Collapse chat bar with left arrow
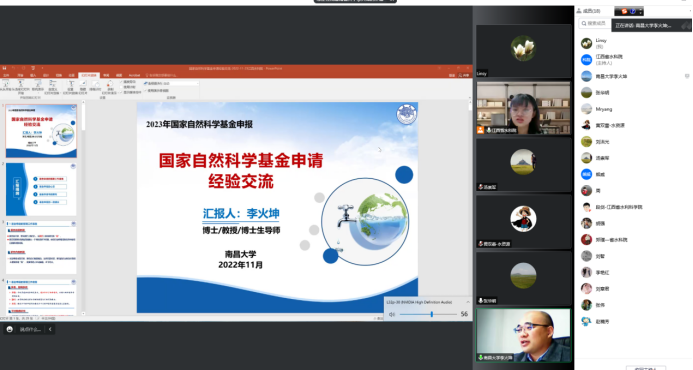The height and width of the screenshot is (370, 693). [x=50, y=329]
